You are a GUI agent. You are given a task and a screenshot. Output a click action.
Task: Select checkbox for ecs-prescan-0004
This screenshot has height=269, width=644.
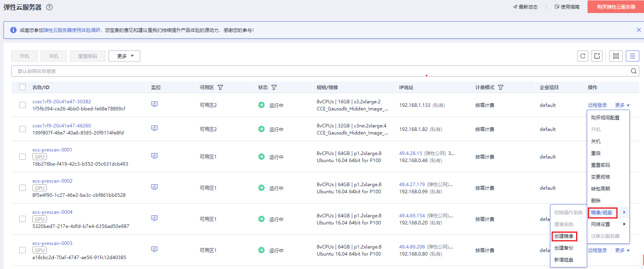[23, 219]
